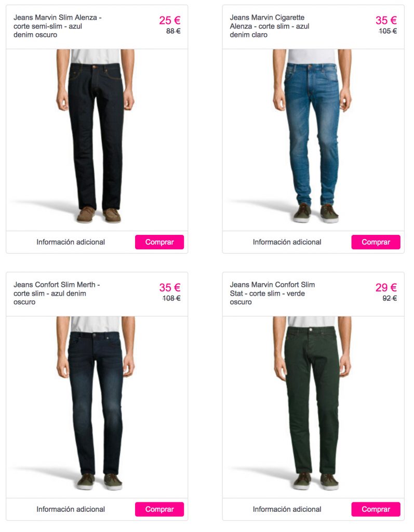This screenshot has height=532, width=414.
Task: Select the Jeans Marvin Confort Slim Stat title
Action: point(272,293)
